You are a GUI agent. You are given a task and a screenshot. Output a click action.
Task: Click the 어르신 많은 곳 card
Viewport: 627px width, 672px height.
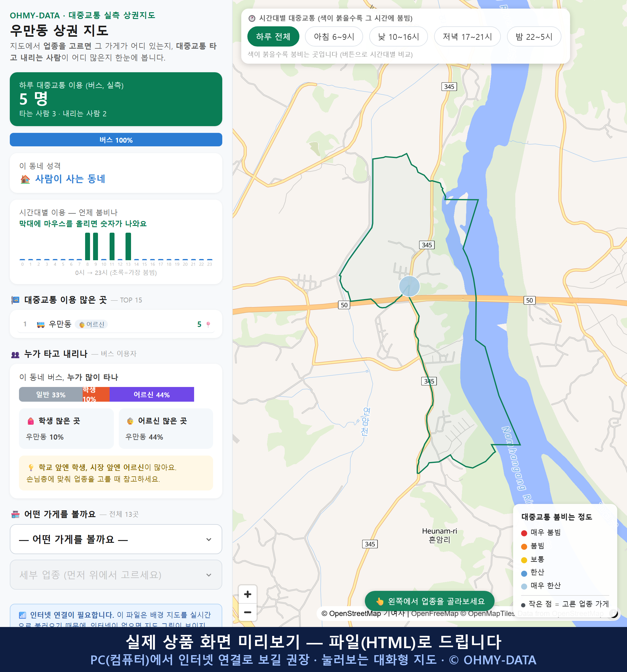166,429
